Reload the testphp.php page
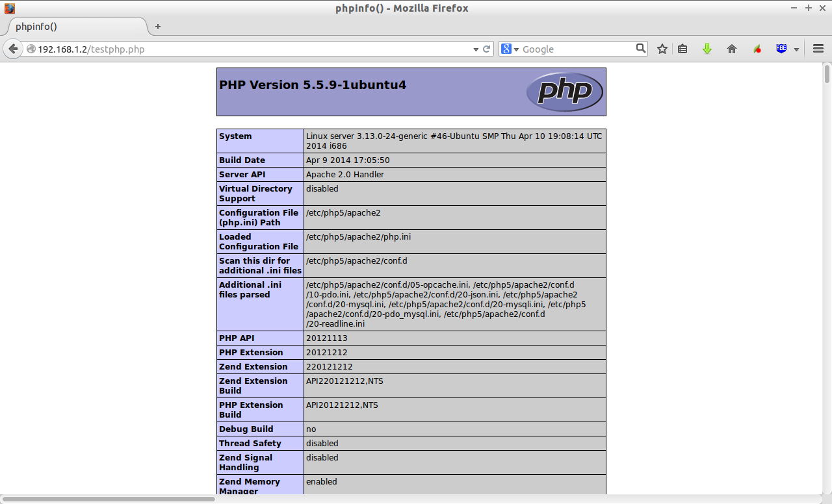Screen dimensions: 832x504 486,49
